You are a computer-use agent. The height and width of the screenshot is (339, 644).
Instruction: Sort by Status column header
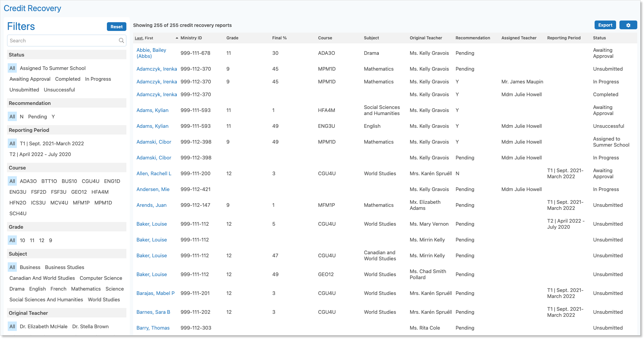599,38
